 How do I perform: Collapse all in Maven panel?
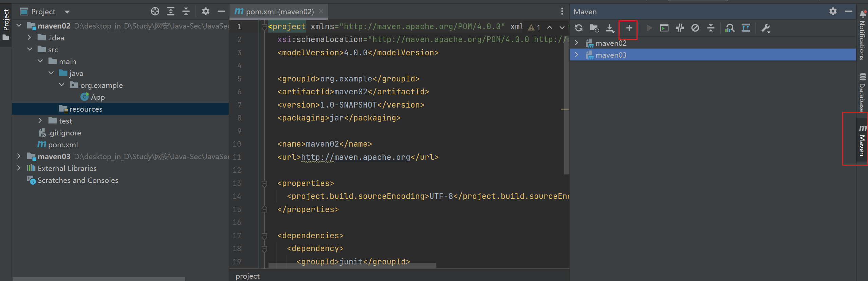coord(711,28)
